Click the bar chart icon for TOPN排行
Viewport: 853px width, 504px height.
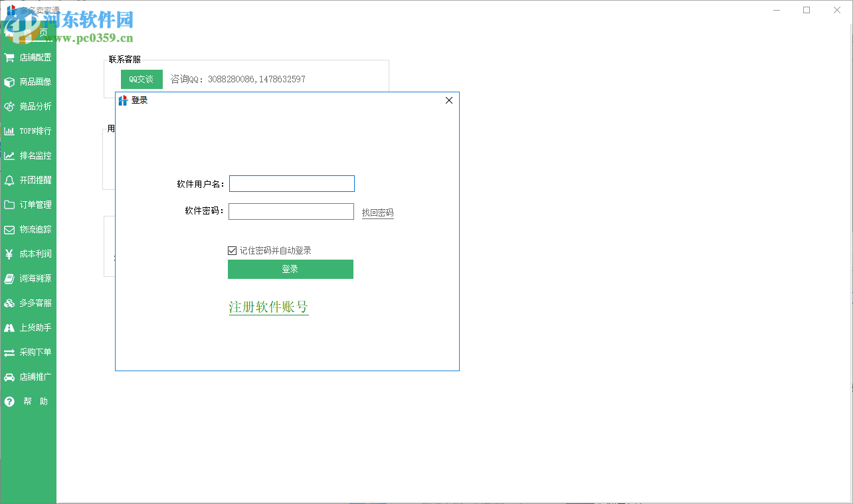point(9,131)
